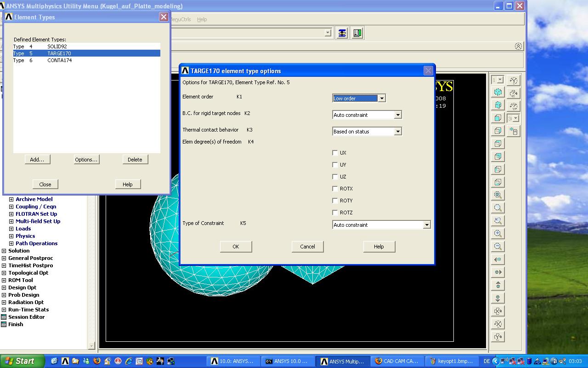
Task: Tick the UX degree of freedom checkbox
Action: [x=335, y=153]
